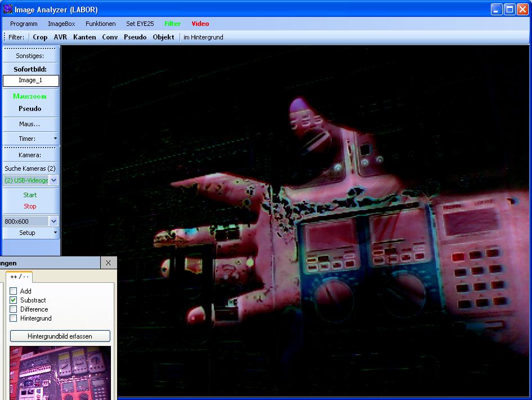Click the Hintergrundbild erfassen button
The height and width of the screenshot is (400, 532).
(60, 336)
